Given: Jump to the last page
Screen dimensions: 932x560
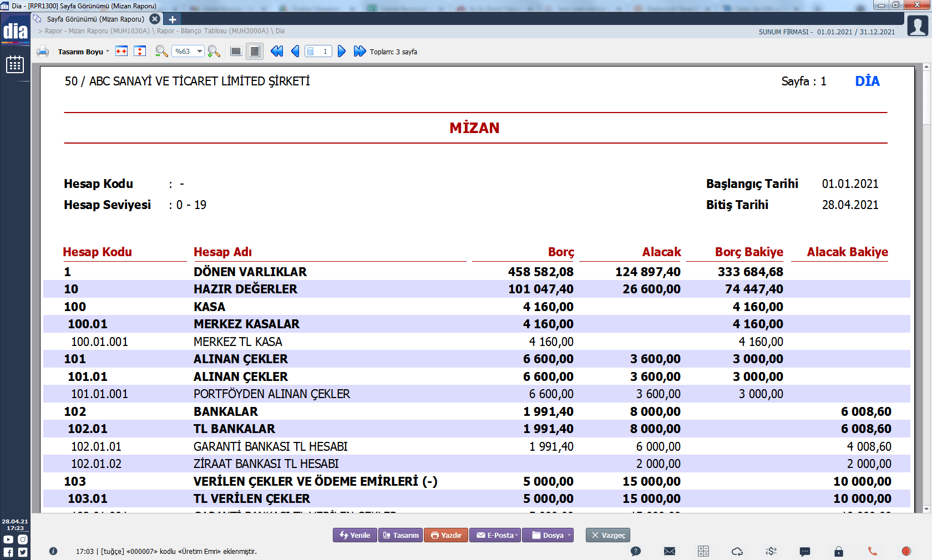Looking at the screenshot, I should (x=359, y=52).
